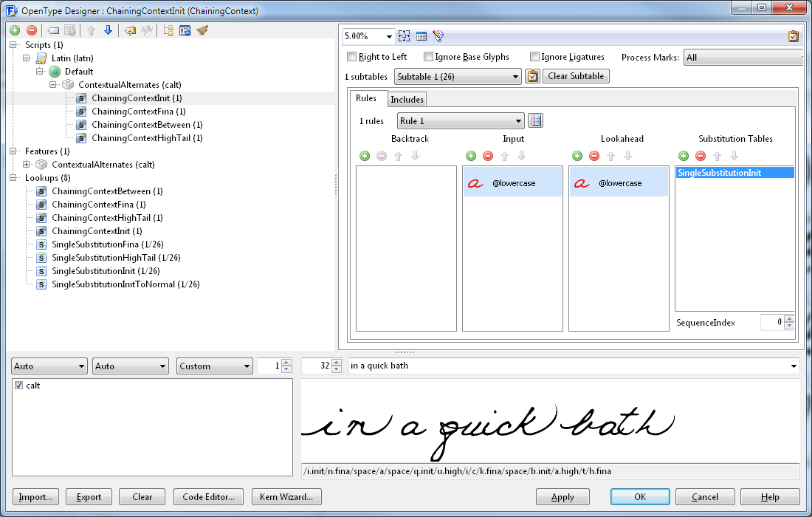Viewport: 812px width, 517px height.
Task: Click the validate issues window icon in toolbar
Action: [x=185, y=30]
